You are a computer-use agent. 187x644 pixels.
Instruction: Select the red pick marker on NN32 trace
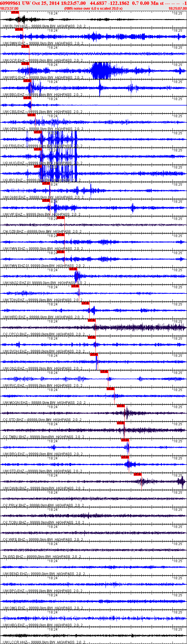click(x=73, y=269)
